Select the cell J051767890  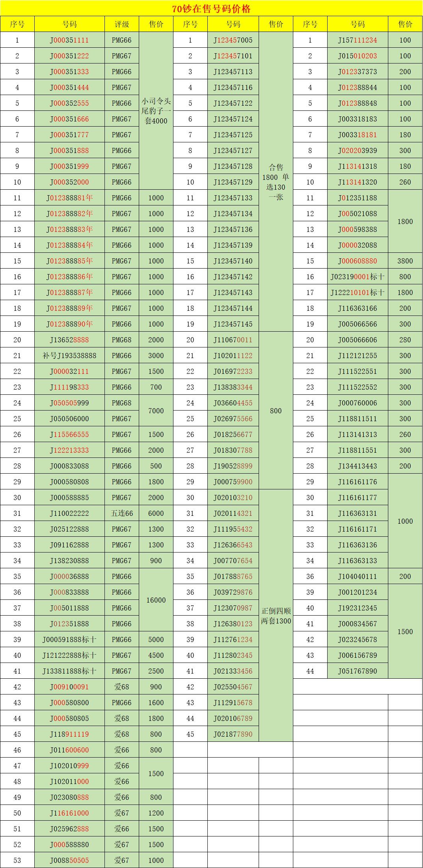coord(358,671)
